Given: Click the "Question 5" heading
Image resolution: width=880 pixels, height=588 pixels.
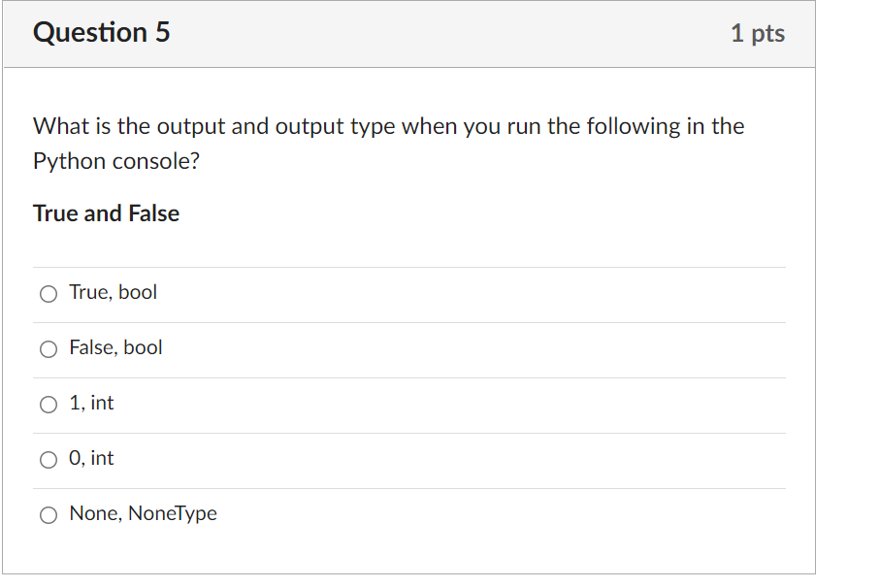Looking at the screenshot, I should click(x=101, y=33).
